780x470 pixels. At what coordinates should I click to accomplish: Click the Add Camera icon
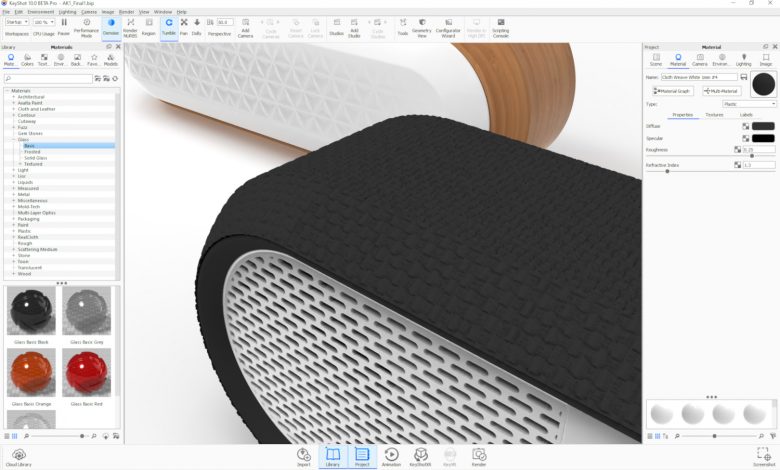[246, 25]
